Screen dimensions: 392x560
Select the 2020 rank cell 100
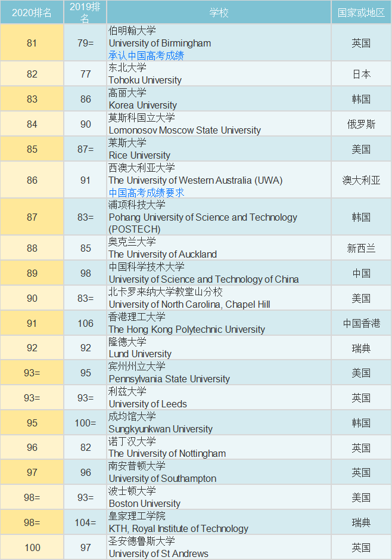tap(32, 547)
